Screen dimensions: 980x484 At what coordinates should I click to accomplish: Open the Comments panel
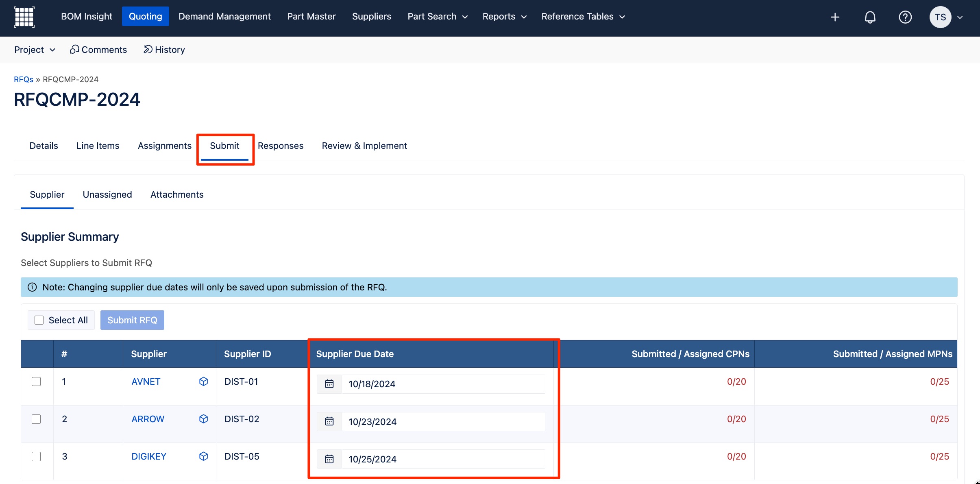[98, 50]
